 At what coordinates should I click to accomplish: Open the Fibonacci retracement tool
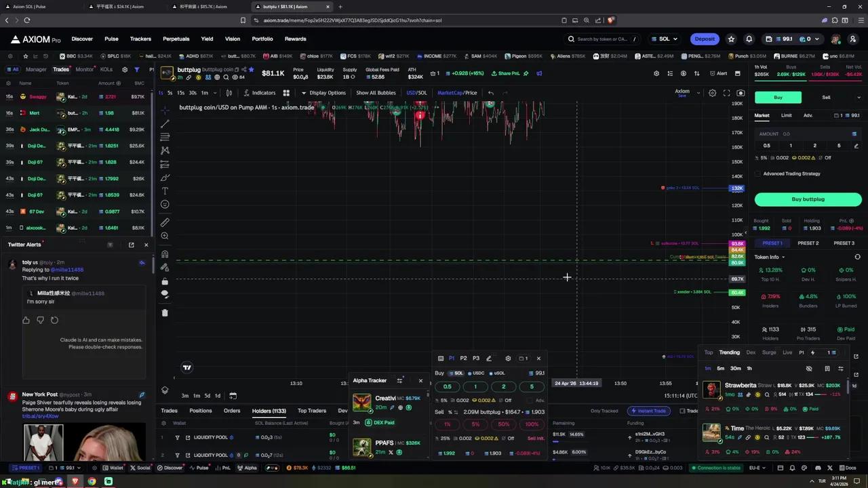click(x=165, y=137)
